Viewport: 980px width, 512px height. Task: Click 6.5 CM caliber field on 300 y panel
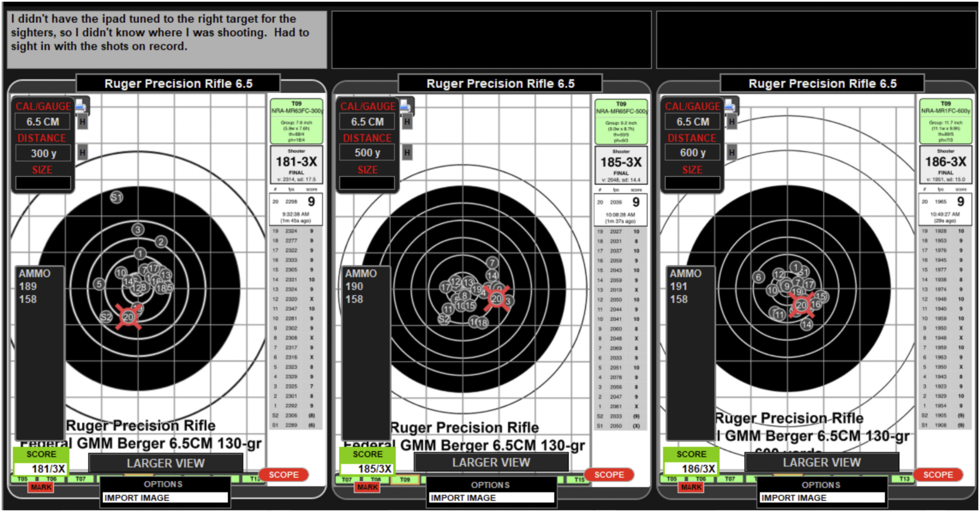(x=43, y=122)
